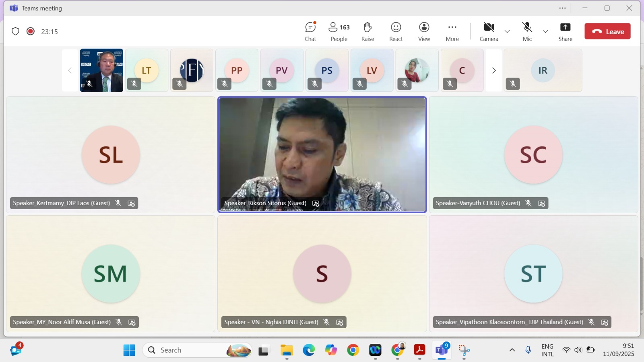Open the More actions menu
644x362 pixels.
pos(452,32)
